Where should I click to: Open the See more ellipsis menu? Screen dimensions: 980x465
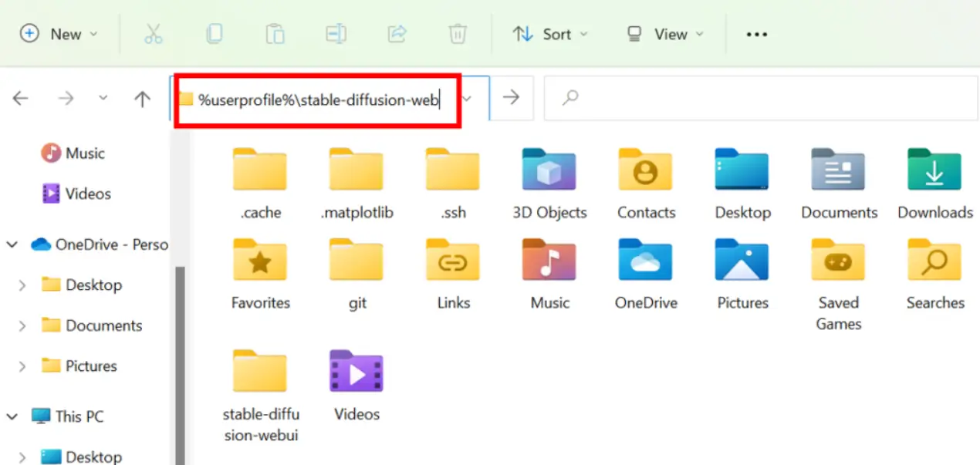[756, 34]
